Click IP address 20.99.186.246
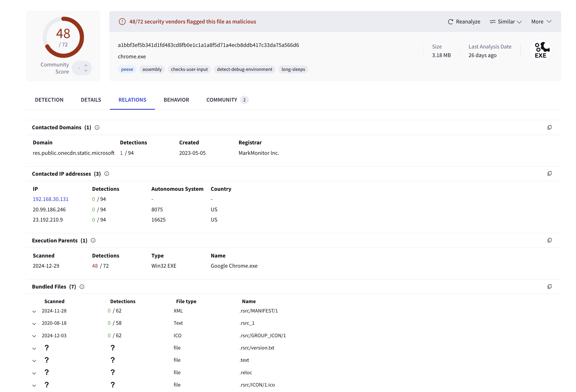 (x=49, y=210)
